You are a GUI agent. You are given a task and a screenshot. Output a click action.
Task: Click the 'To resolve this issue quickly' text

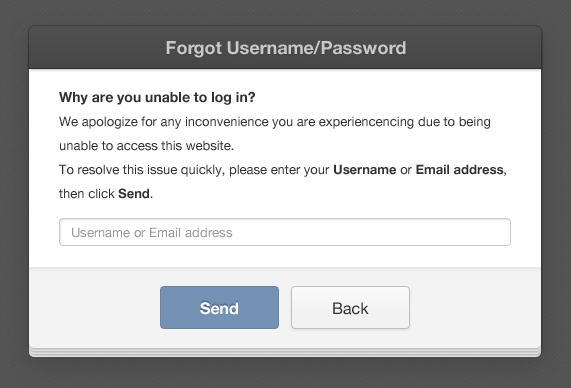[141, 170]
